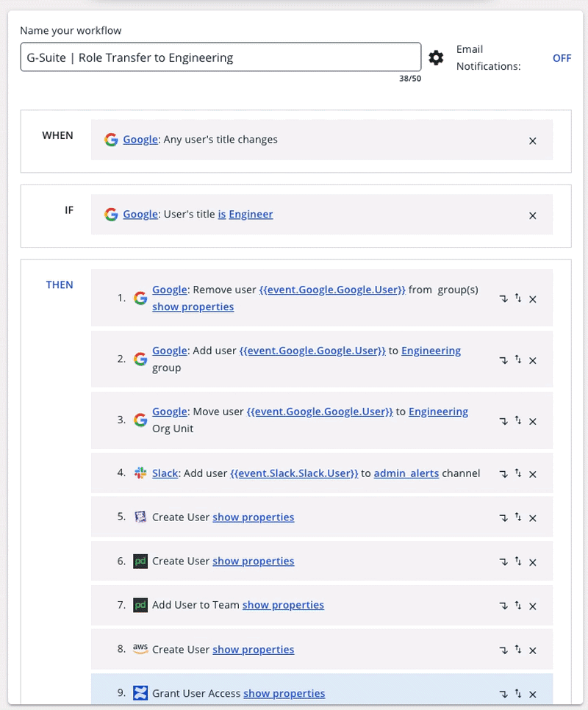Screen dimensions: 588x710
Task: Remove step 9 Grant User Access
Action: 533,694
